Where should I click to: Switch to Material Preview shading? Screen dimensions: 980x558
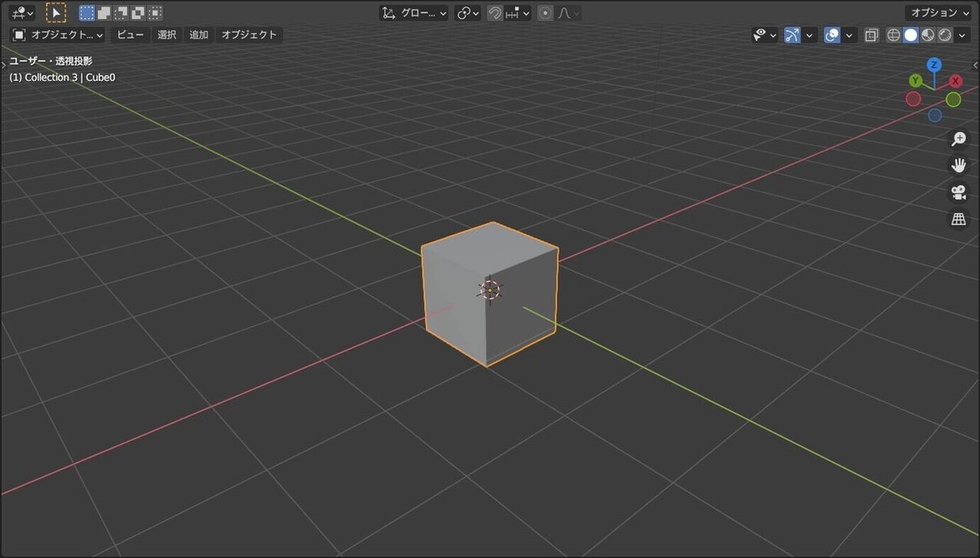point(928,35)
